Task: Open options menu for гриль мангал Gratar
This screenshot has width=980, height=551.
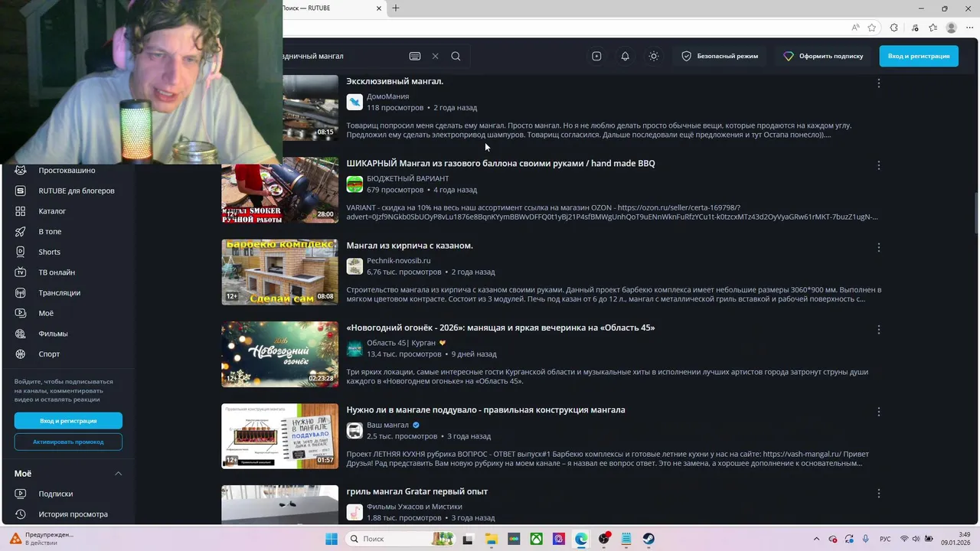Action: pos(878,494)
